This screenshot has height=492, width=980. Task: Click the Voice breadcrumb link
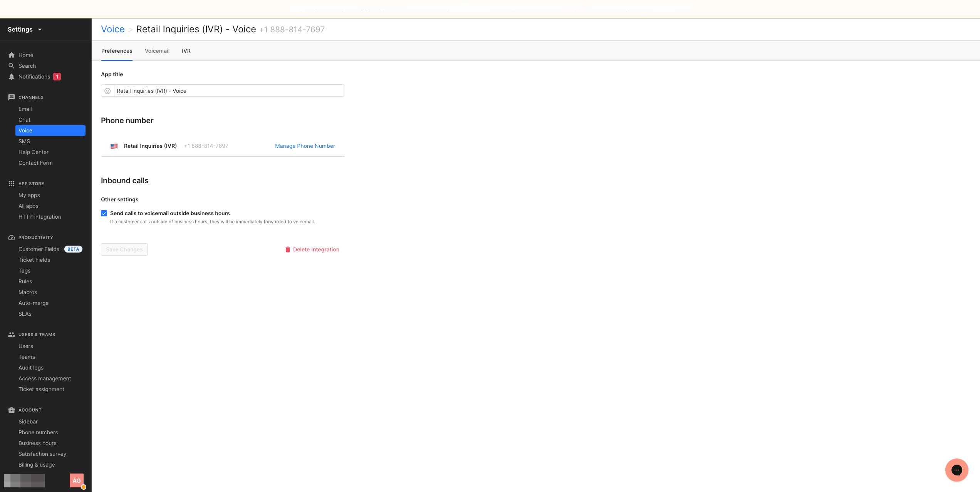(x=112, y=29)
